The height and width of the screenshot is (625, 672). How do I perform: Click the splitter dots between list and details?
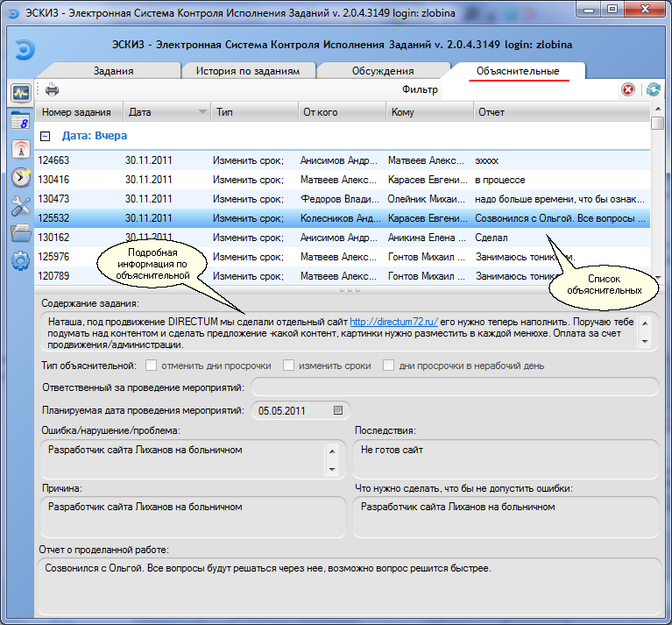[x=350, y=290]
